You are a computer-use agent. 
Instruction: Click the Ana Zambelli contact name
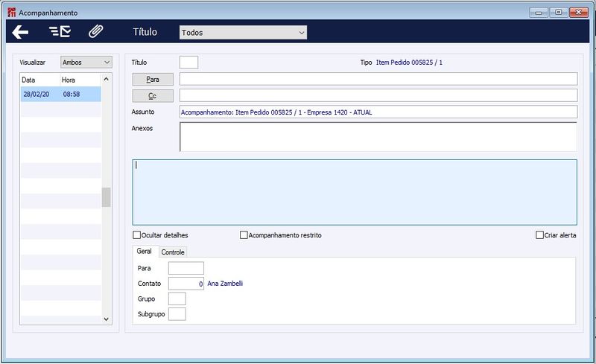coord(225,284)
